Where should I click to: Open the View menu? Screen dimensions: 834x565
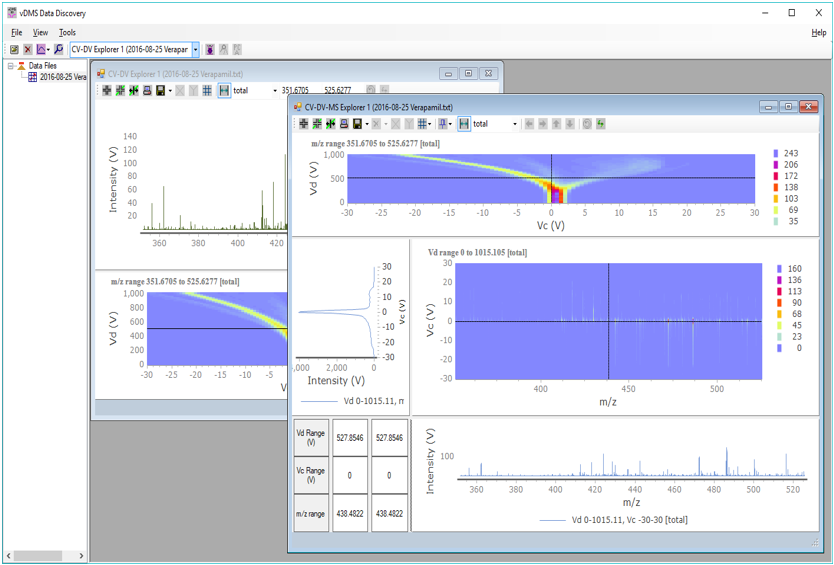[x=40, y=32]
